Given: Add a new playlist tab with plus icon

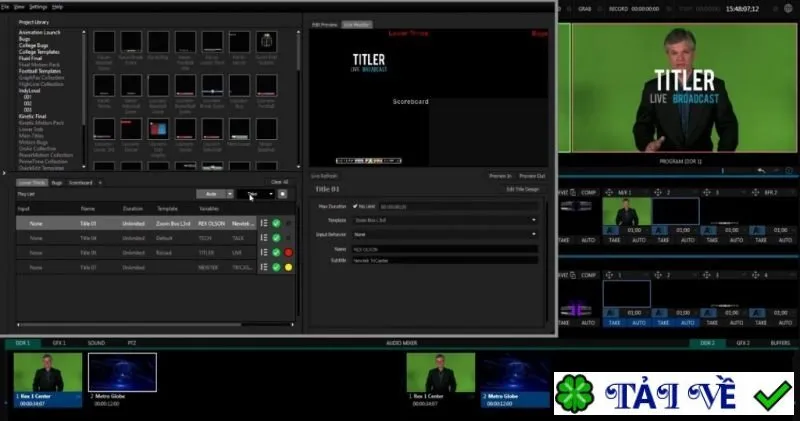Looking at the screenshot, I should 100,183.
